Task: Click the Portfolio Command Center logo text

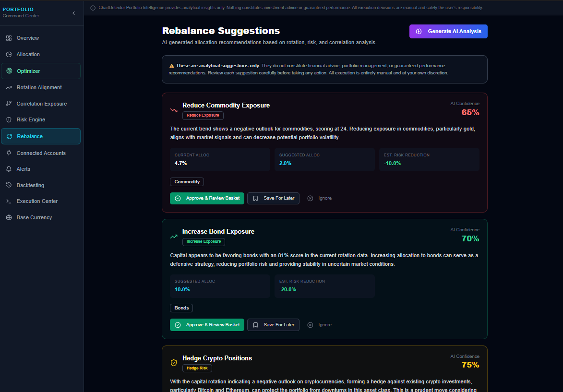Action: tap(21, 12)
